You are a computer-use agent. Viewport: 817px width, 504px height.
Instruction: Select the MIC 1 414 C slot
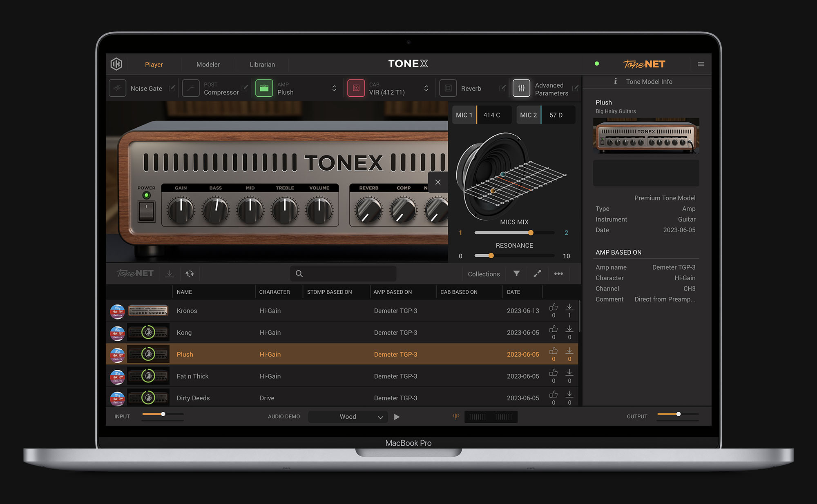481,115
